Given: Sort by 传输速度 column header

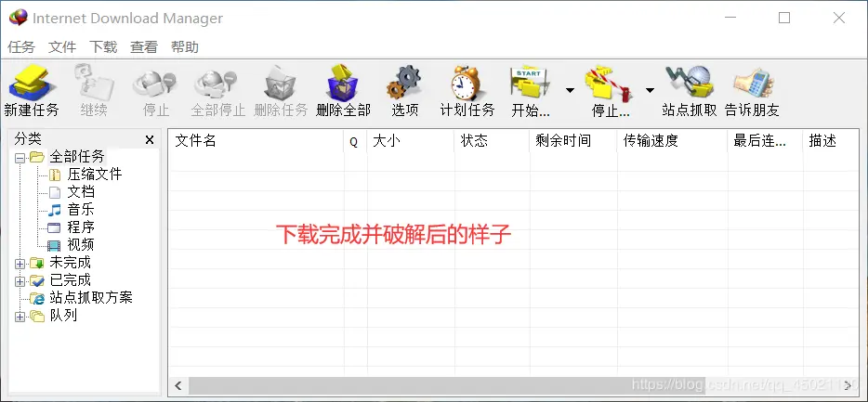Looking at the screenshot, I should (x=672, y=141).
